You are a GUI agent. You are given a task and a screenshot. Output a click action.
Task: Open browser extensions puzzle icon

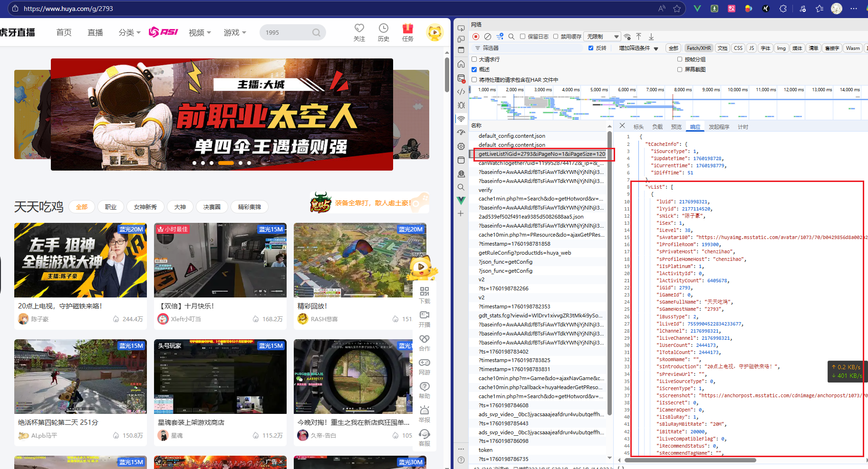(x=783, y=9)
